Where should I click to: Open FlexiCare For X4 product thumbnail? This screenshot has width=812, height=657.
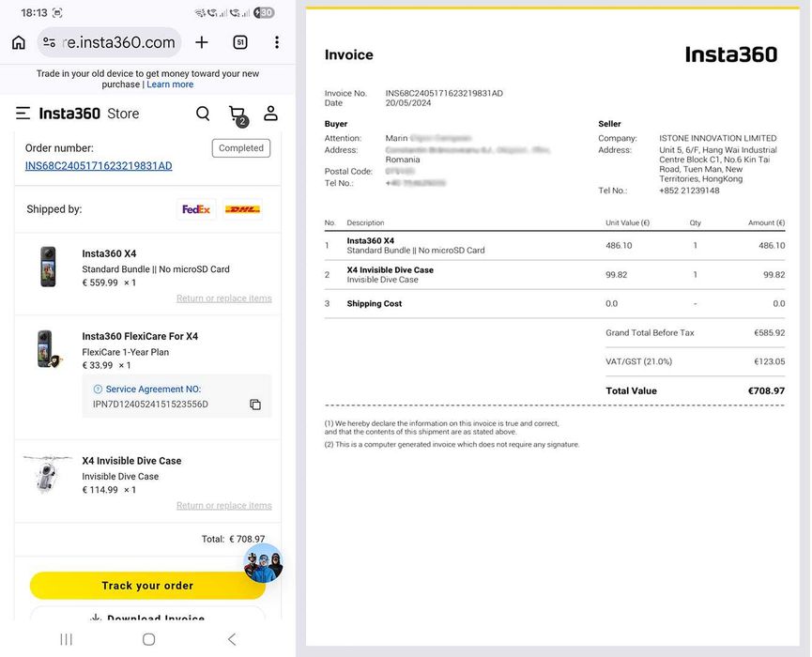pos(49,349)
